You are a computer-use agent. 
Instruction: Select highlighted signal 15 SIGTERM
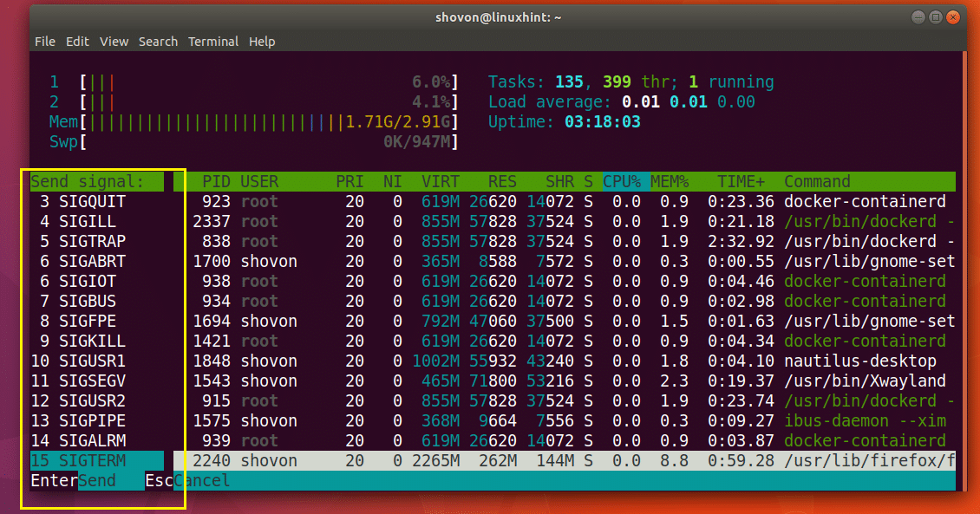(x=97, y=461)
